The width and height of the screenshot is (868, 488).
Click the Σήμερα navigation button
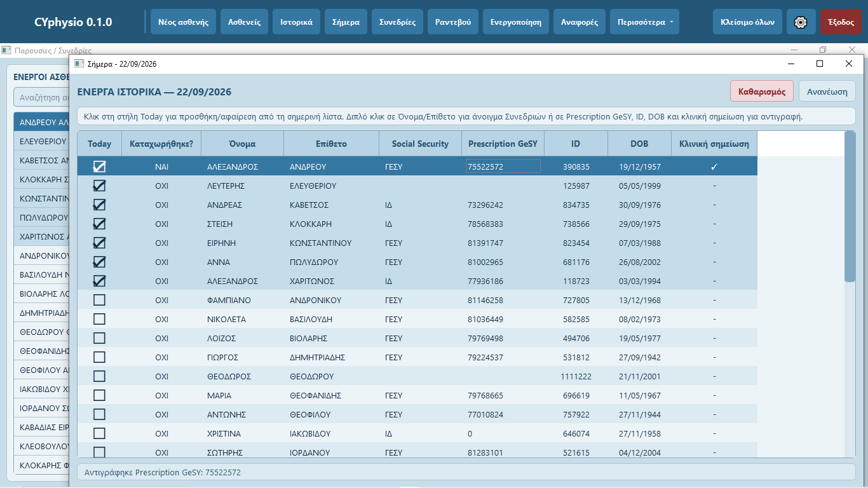[346, 22]
